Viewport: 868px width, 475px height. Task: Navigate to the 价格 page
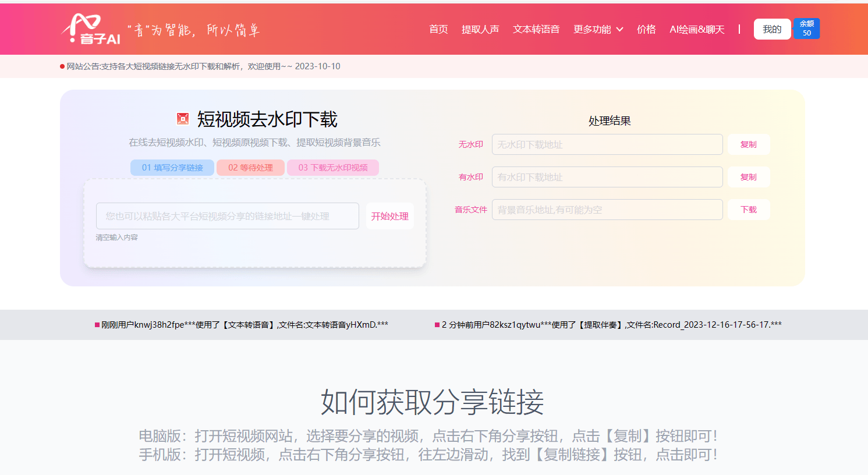(646, 29)
